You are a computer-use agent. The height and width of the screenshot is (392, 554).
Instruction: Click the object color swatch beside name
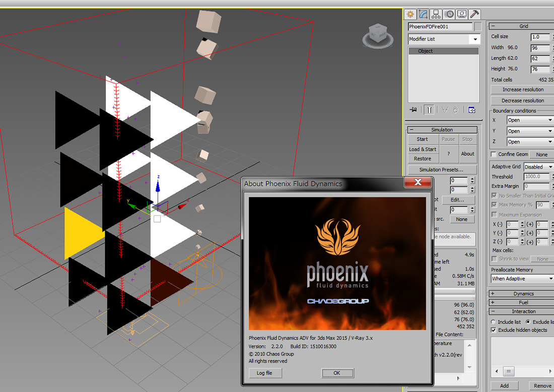pyautogui.click(x=477, y=27)
